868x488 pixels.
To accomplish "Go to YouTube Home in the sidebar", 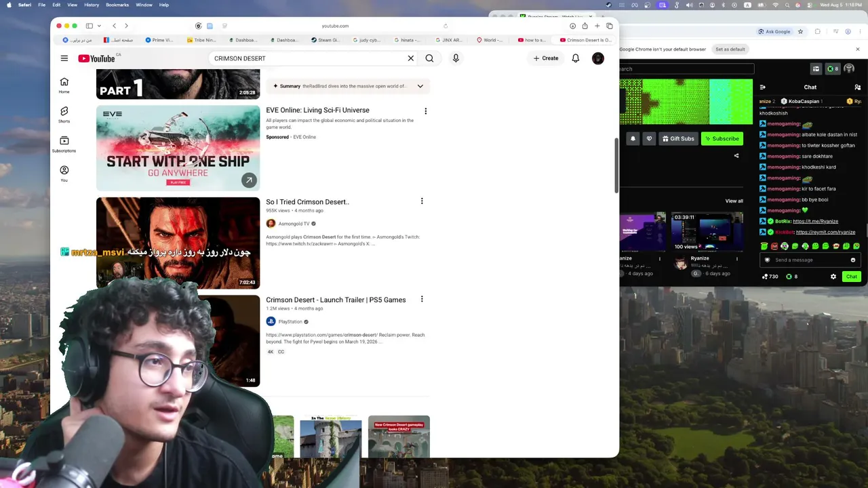I will [x=64, y=85].
